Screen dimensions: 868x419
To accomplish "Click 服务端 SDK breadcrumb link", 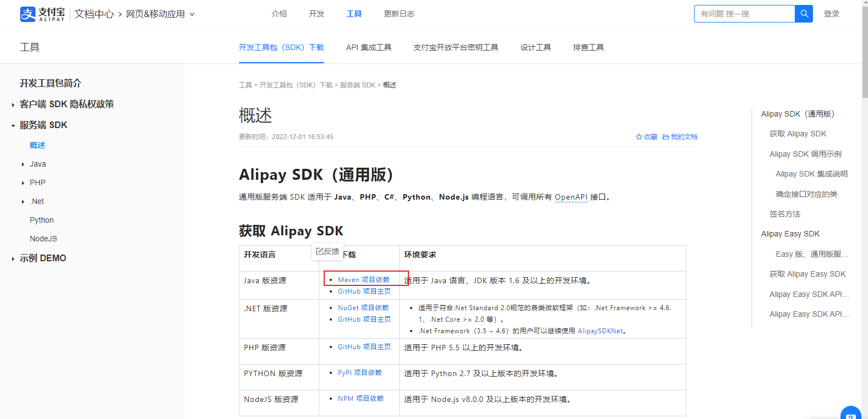I will 358,85.
